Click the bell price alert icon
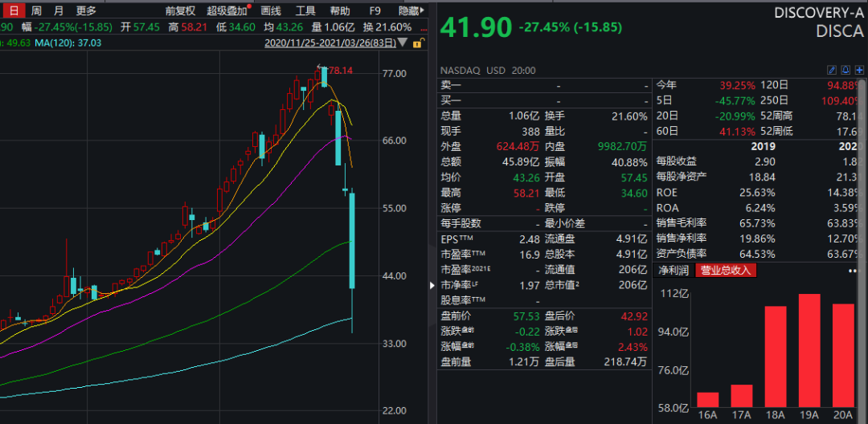Screen dimensions: 868x424 click(x=845, y=70)
